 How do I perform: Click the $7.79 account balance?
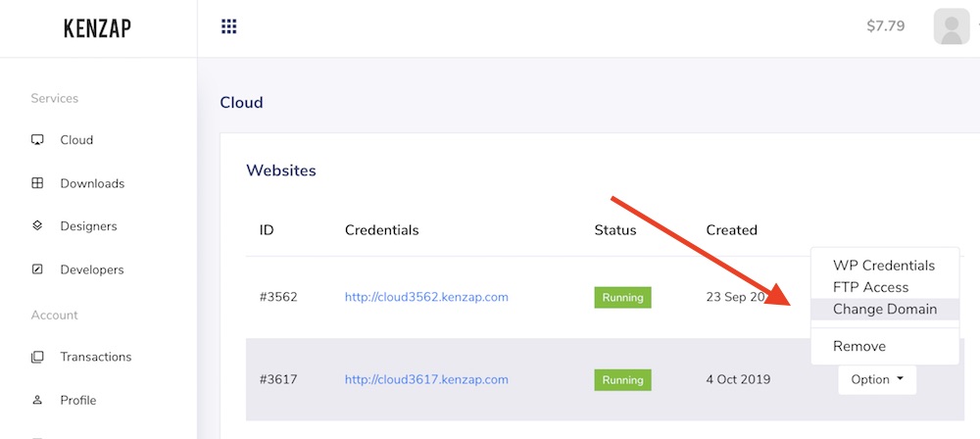tap(886, 26)
